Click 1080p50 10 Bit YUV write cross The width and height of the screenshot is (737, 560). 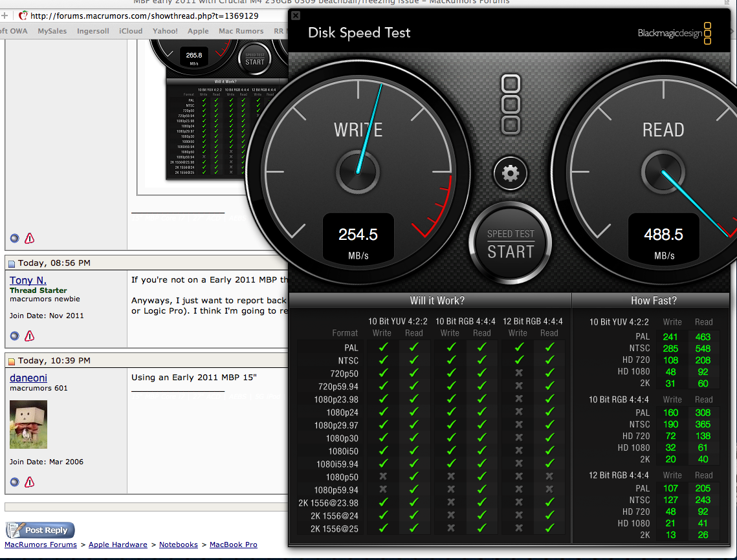click(383, 477)
